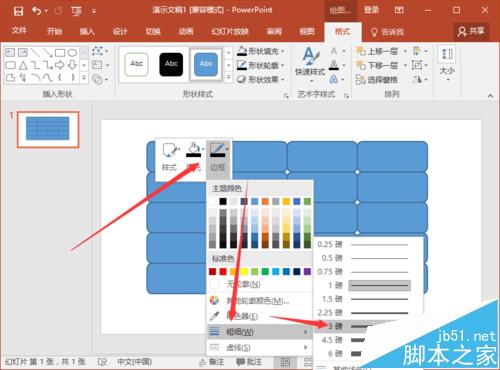
Task: Select the blue Abc shape style preset
Action: (x=206, y=64)
